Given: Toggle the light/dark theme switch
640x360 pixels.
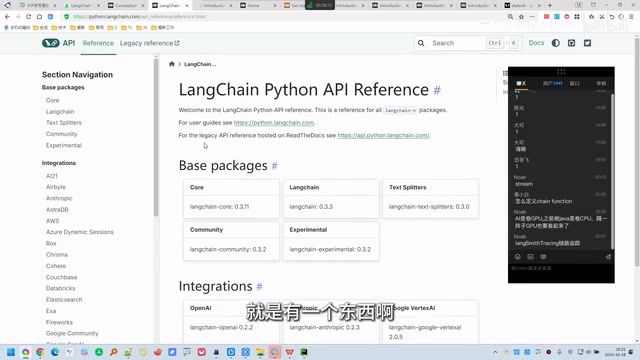Looking at the screenshot, I should tap(556, 43).
